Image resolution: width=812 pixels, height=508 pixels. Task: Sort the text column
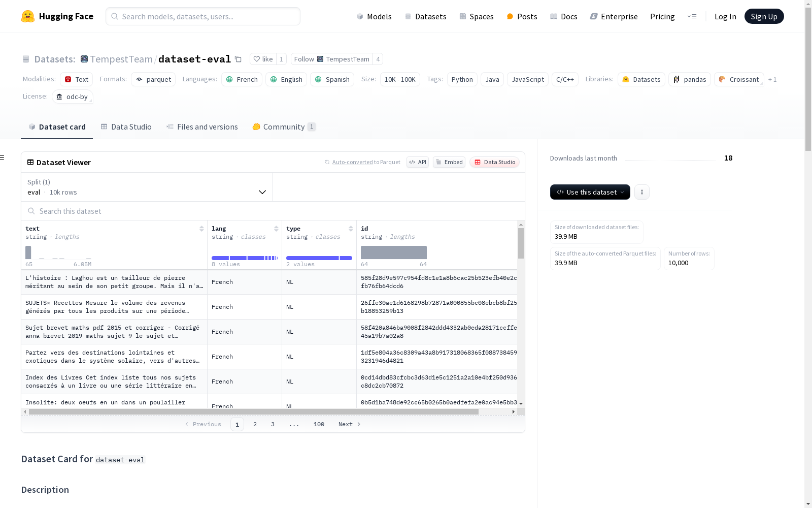point(201,229)
